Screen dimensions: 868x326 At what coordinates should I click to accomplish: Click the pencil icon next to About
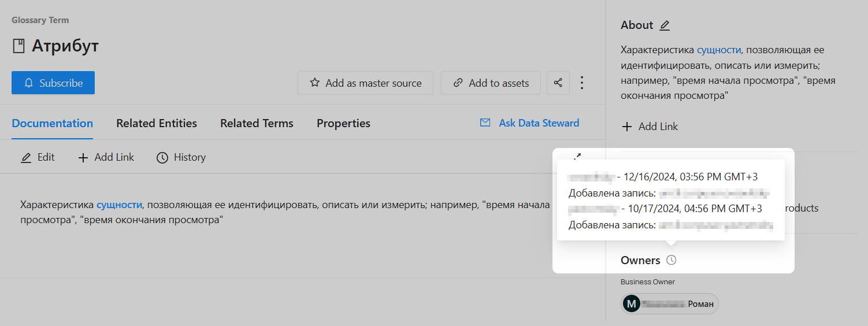click(x=665, y=25)
